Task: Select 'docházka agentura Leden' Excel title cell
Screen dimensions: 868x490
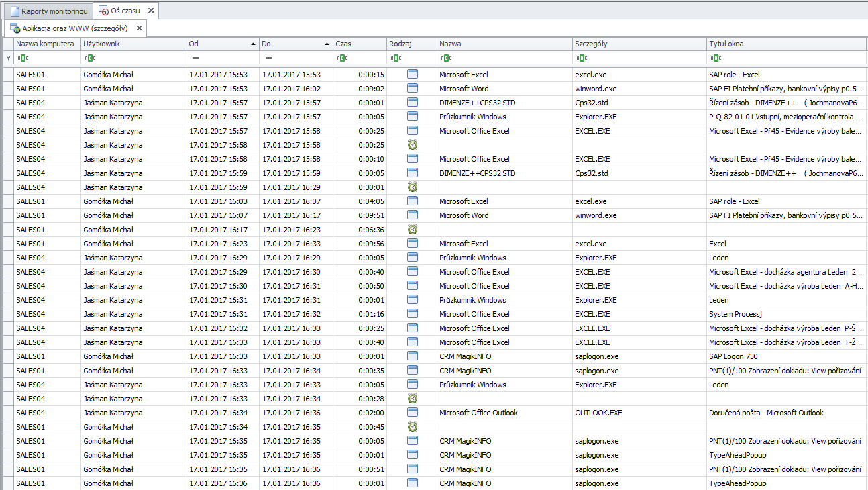Action: 787,272
